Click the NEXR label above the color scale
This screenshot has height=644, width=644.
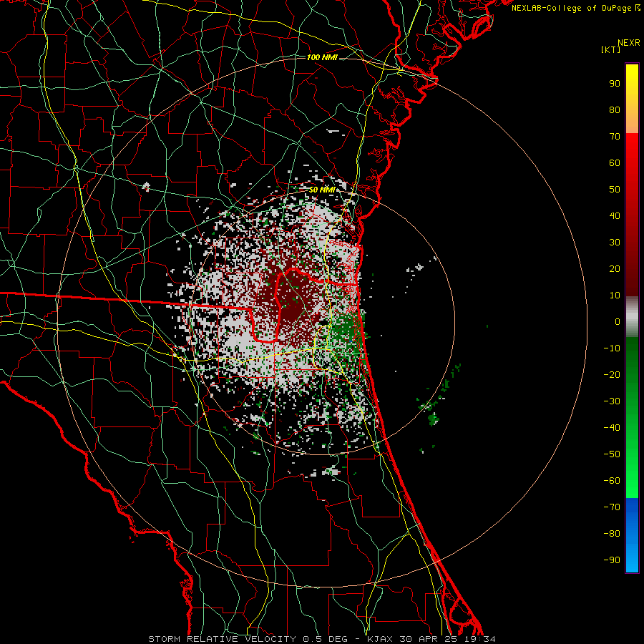[x=628, y=43]
